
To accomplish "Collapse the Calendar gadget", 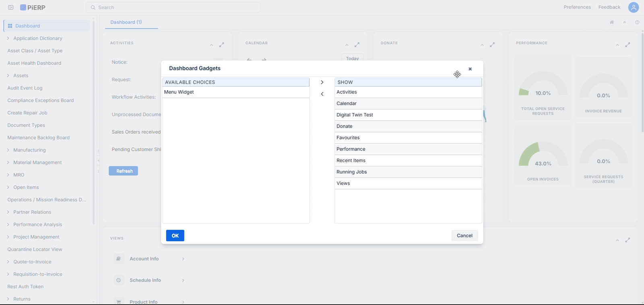I will click(x=347, y=45).
